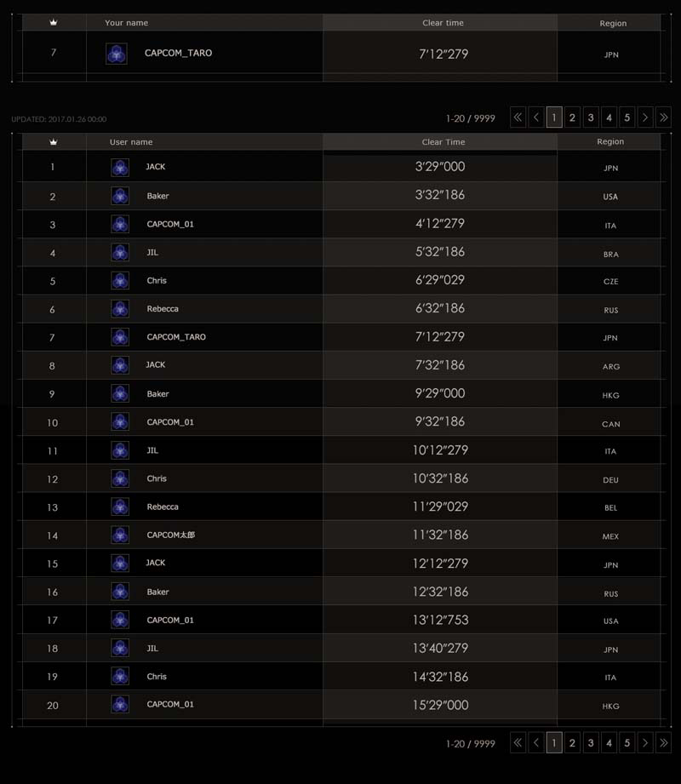Go to next page using top pagination arrow
This screenshot has width=681, height=784.
tap(645, 117)
